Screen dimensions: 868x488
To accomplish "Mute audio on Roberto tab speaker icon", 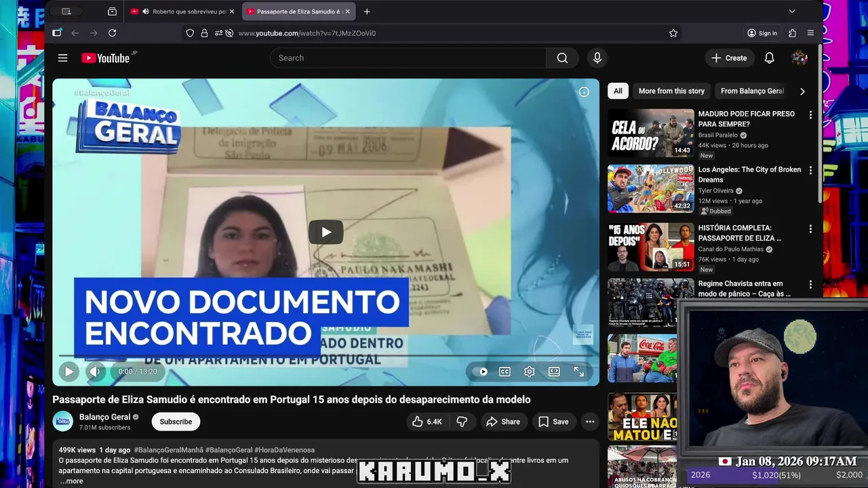I will [146, 12].
